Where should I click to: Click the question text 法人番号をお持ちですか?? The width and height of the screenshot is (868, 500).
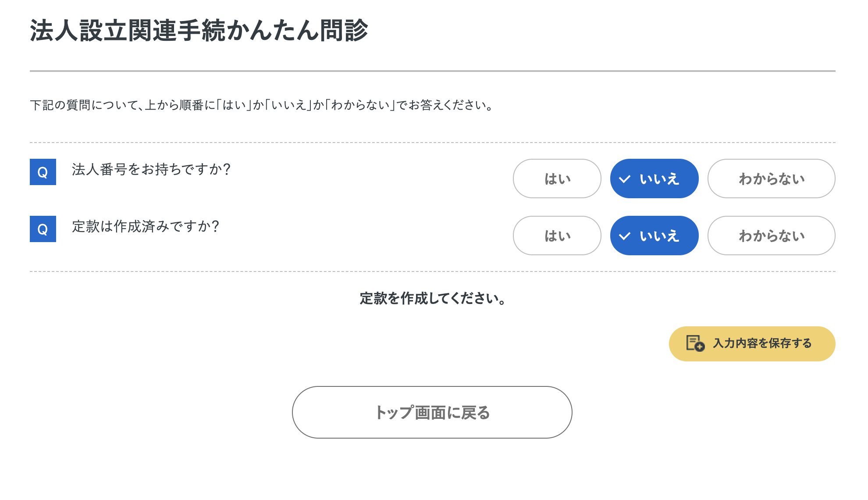coord(151,169)
